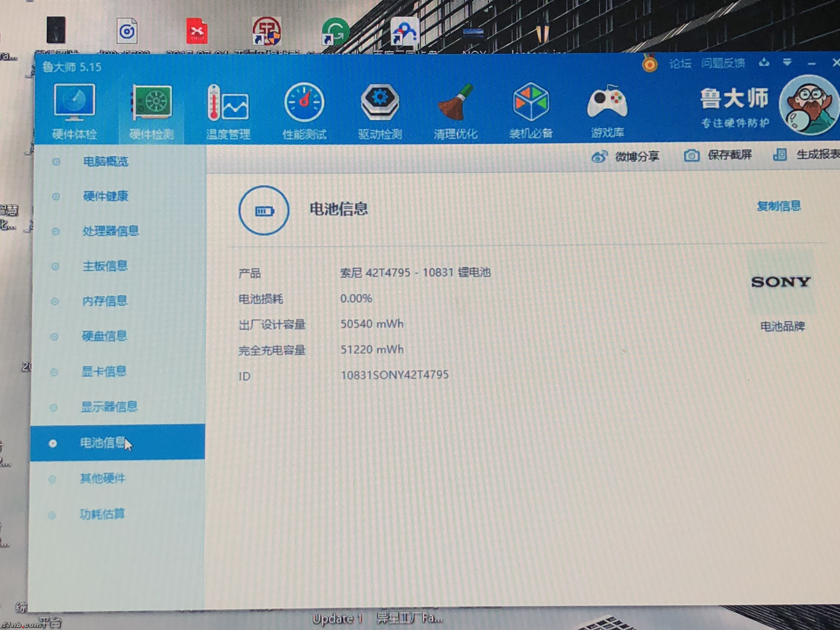Open the 硬件体检 hardware checkup section
The width and height of the screenshot is (840, 630).
(74, 111)
